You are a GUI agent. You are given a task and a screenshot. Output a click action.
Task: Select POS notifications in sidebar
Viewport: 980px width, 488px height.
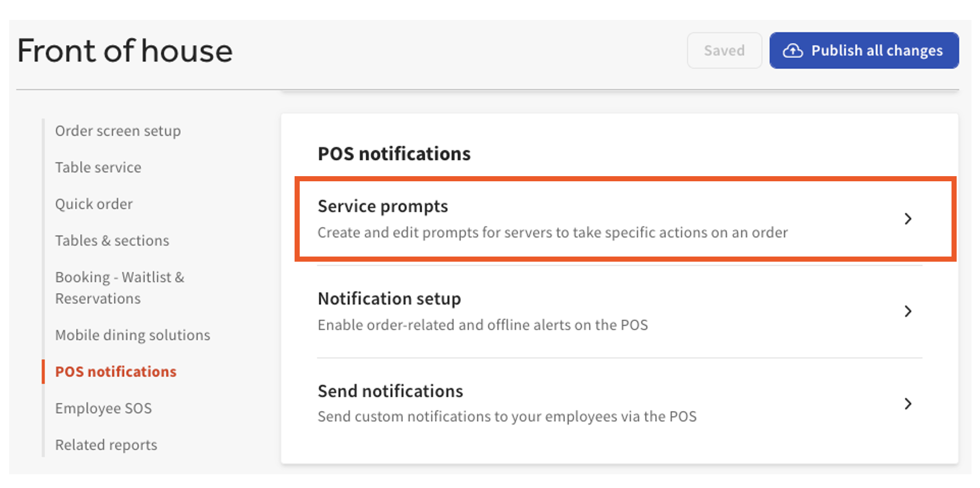(x=115, y=371)
